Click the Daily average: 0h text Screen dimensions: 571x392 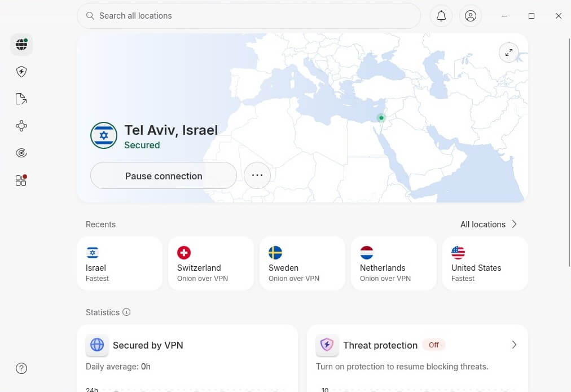point(118,367)
